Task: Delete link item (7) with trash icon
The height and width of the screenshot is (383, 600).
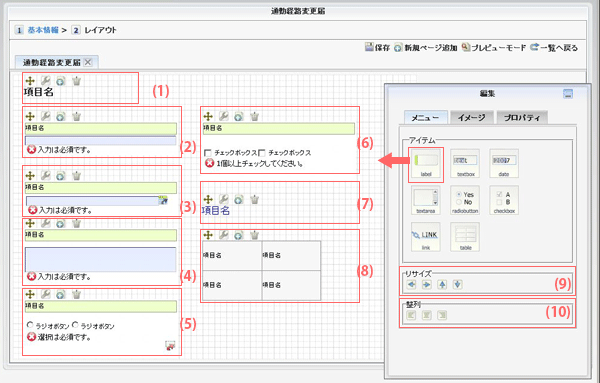Action: click(x=254, y=199)
